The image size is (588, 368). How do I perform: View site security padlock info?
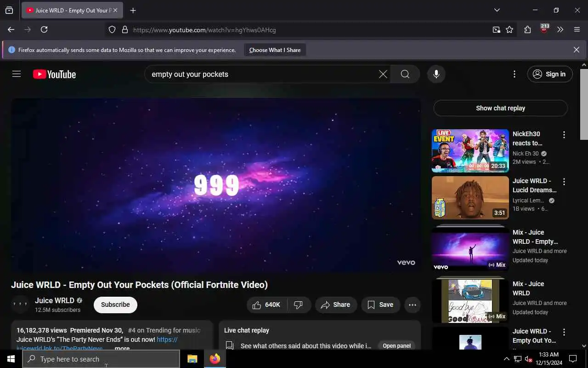tap(124, 29)
